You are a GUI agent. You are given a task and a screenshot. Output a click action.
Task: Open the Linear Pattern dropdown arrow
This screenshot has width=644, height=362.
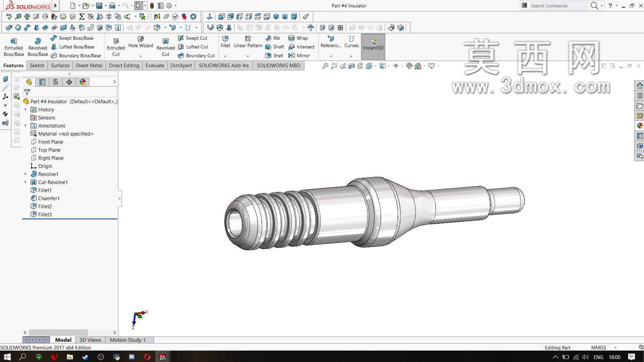point(248,56)
